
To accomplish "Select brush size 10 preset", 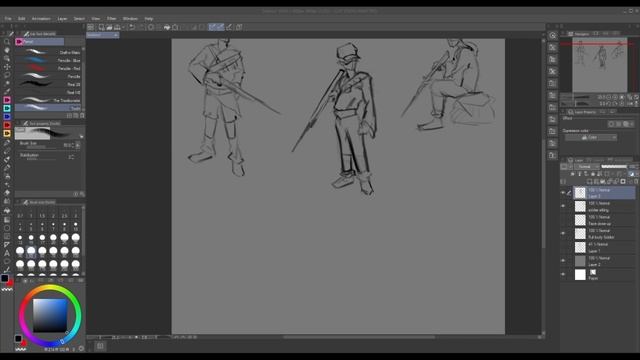I will tap(76, 226).
